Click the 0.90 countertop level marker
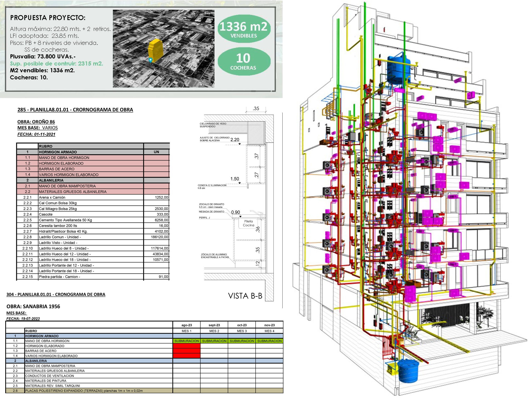The image size is (532, 399). tap(235, 212)
